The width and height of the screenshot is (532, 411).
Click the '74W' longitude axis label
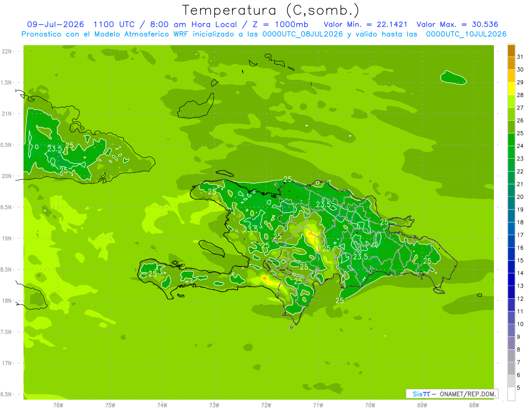point(162,405)
